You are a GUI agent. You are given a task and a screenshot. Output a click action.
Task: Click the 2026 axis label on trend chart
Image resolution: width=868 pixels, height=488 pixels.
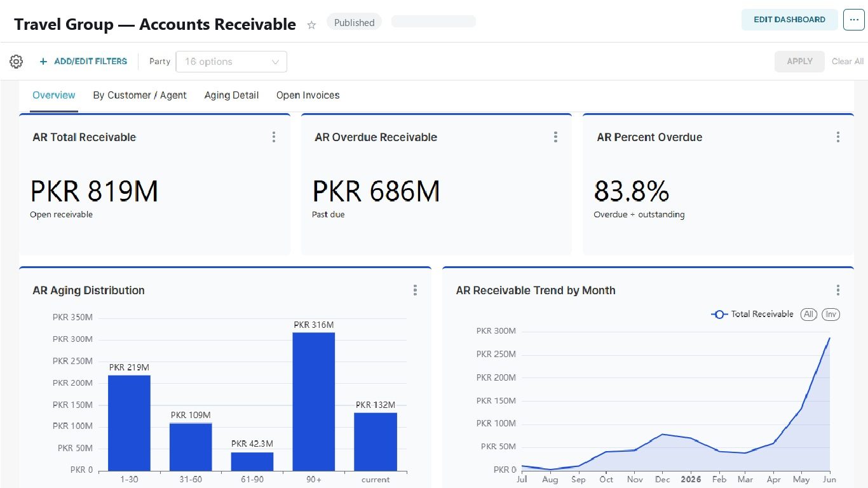coord(691,479)
